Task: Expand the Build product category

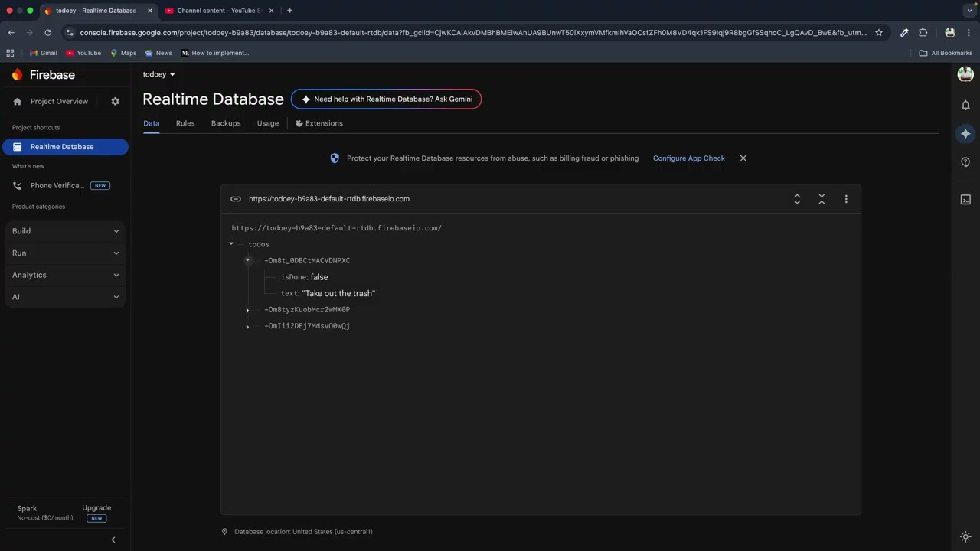Action: (x=66, y=231)
